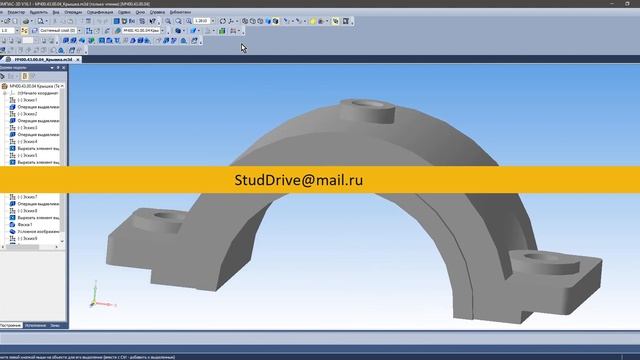Click the yellow icon in the view toolbar
The height and width of the screenshot is (360, 640).
[313, 21]
